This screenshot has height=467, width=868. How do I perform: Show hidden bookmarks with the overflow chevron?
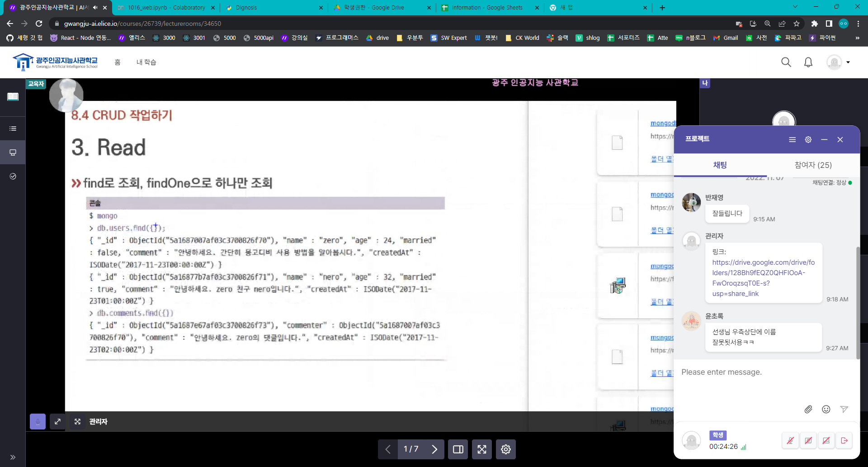[x=858, y=38]
